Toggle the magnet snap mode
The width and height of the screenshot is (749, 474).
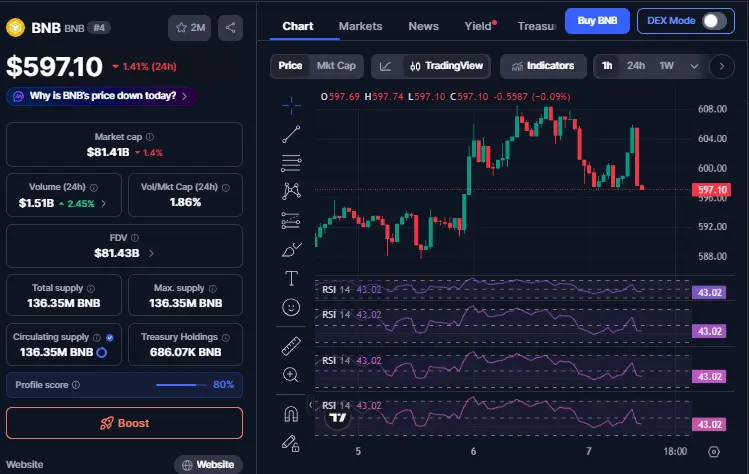[291, 413]
